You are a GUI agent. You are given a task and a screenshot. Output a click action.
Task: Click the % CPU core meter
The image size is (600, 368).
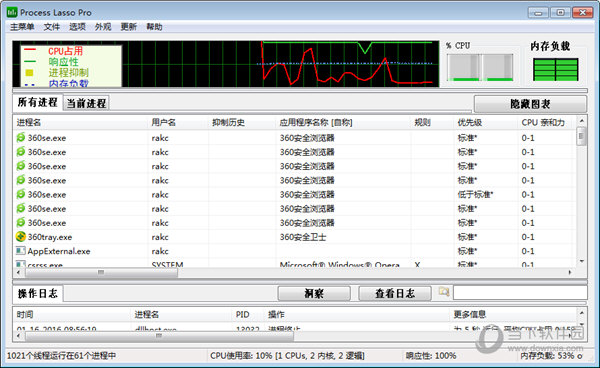tap(480, 67)
